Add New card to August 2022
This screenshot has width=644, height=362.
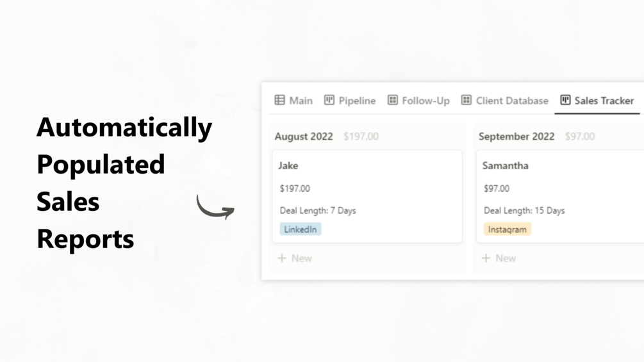tap(301, 258)
